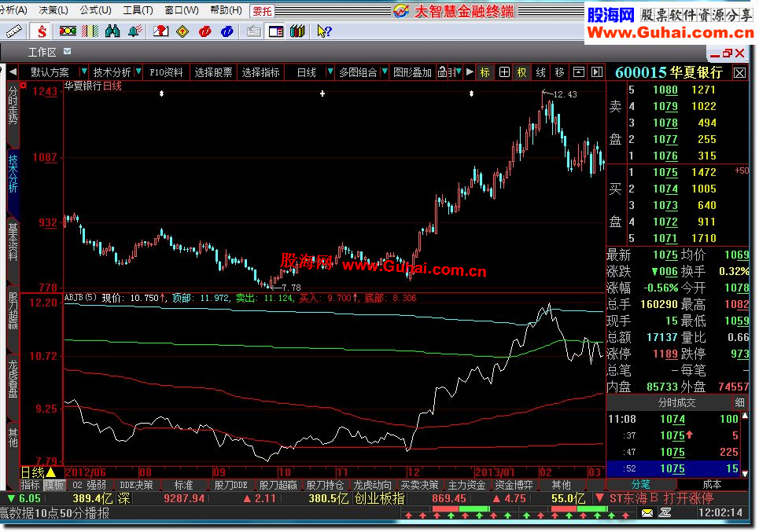This screenshot has width=759, height=532.
Task: Open the 主力资金 indicator tab
Action: coord(466,485)
